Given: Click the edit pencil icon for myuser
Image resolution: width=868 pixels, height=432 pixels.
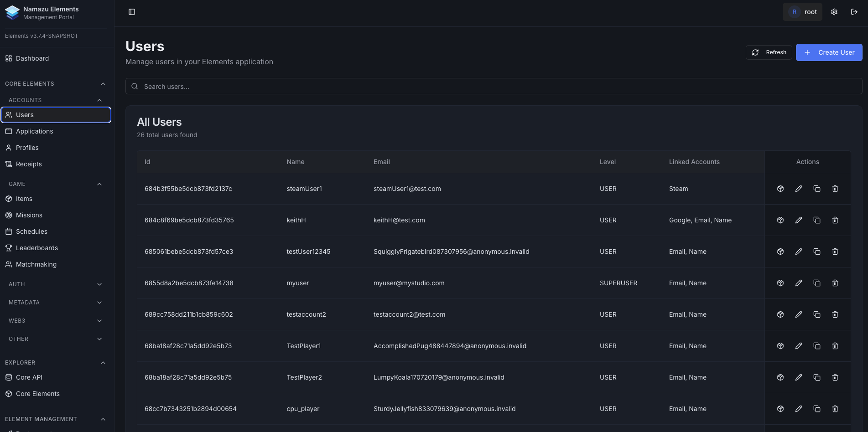Looking at the screenshot, I should tap(798, 283).
